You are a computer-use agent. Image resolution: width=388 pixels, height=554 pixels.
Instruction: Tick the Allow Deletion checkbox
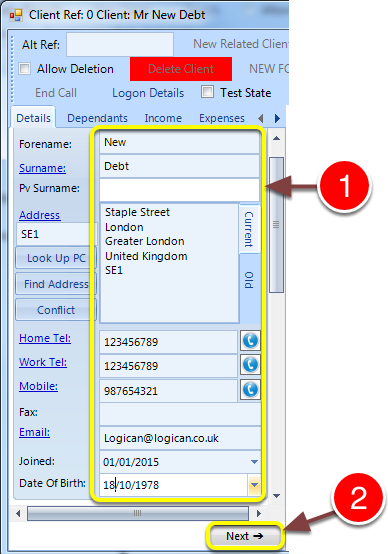coord(24,68)
